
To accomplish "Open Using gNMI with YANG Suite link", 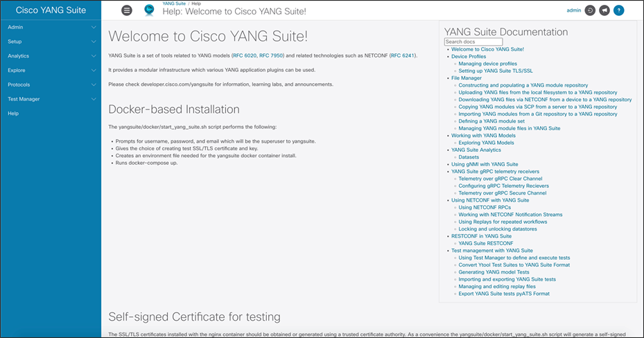I will click(485, 164).
